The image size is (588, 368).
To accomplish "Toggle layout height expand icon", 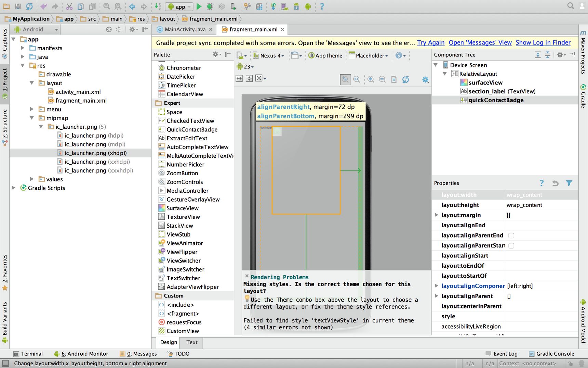I will point(249,79).
